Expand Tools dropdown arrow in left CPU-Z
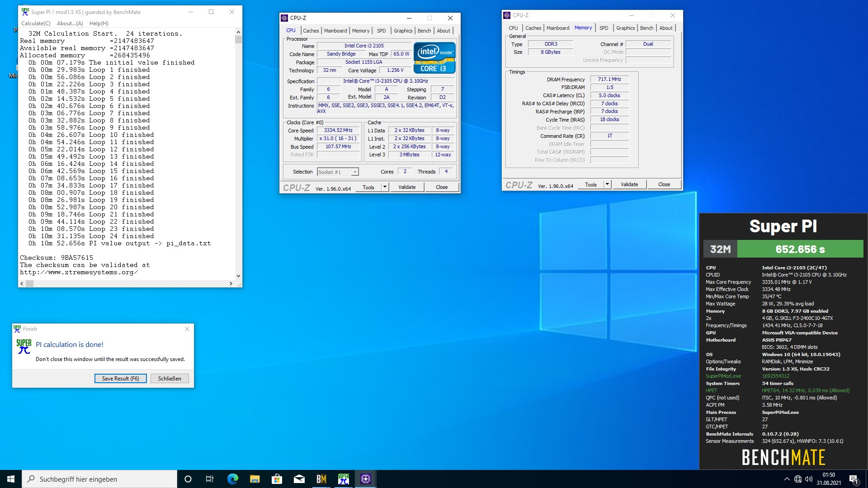Screen dimensions: 868x488 [385, 187]
